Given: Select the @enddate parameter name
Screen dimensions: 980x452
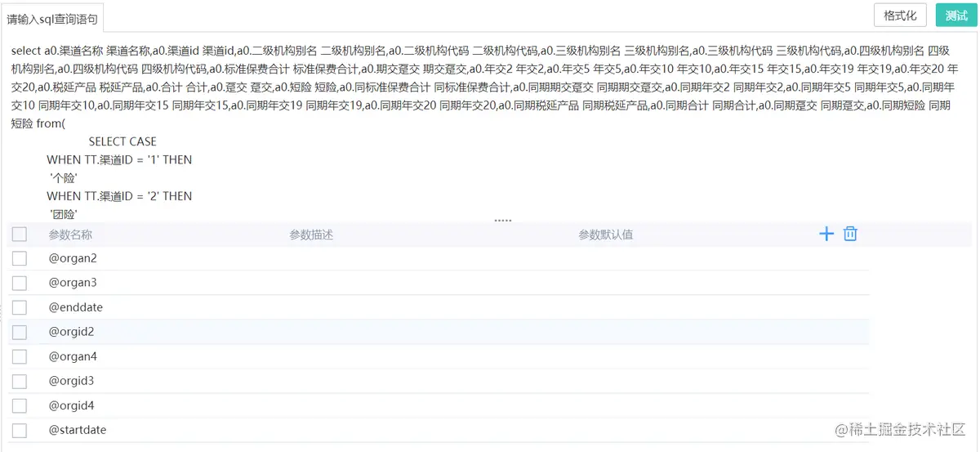Looking at the screenshot, I should [x=76, y=307].
